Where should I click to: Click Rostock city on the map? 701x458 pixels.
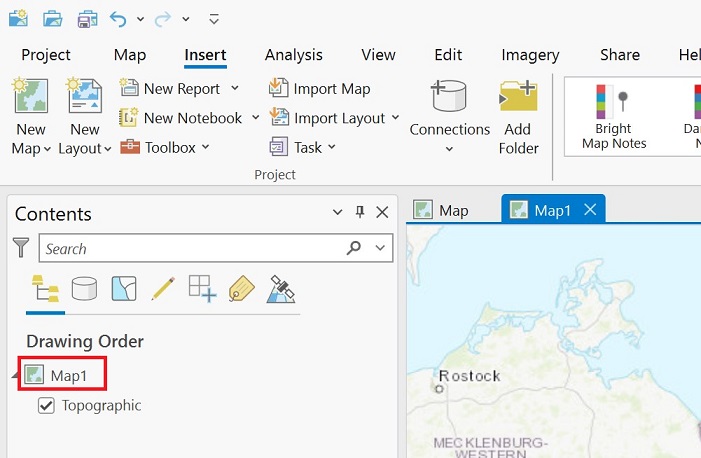pos(469,376)
